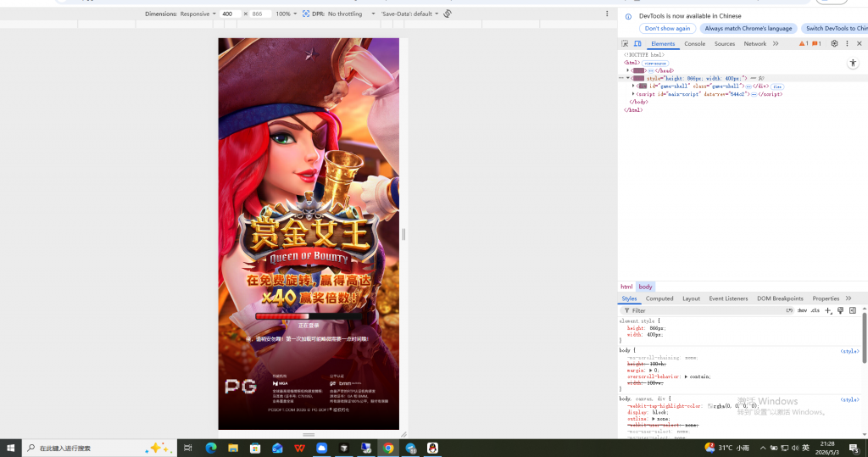Image resolution: width=868 pixels, height=457 pixels.
Task: Open the accessibility tree view button
Action: [x=853, y=64]
